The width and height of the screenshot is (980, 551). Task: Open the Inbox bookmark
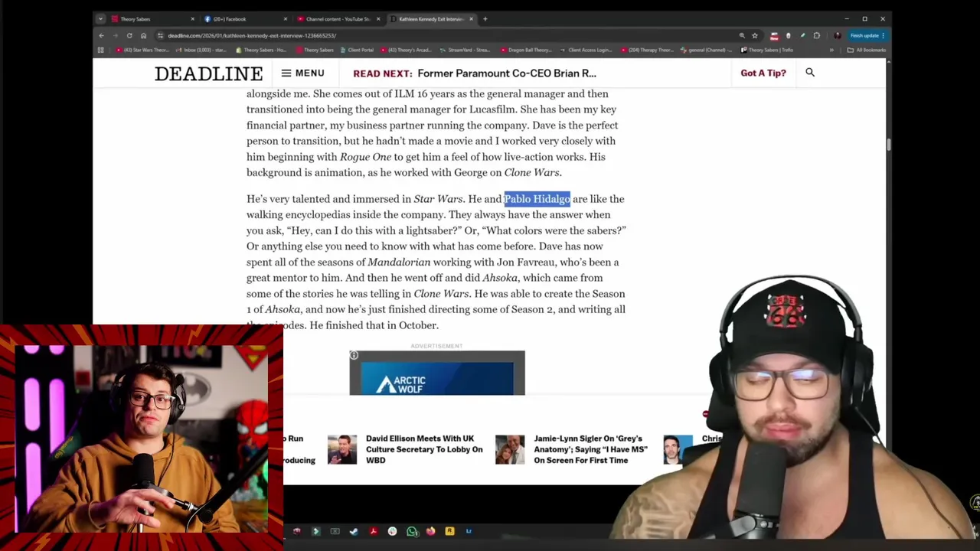[x=201, y=50]
